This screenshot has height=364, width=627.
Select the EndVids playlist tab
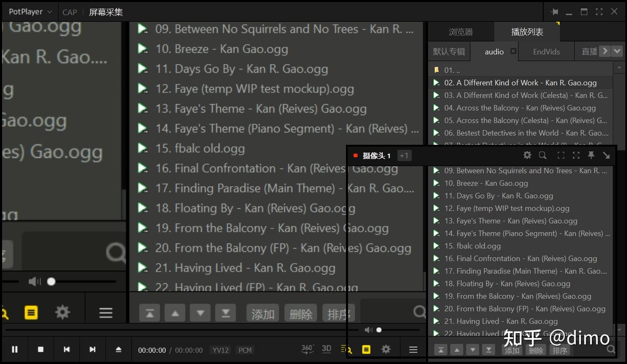tap(546, 52)
